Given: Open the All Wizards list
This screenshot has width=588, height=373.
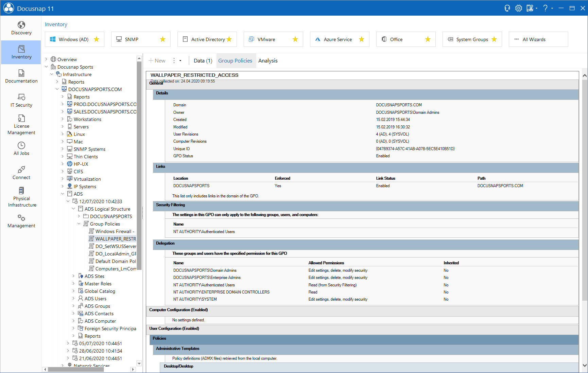Looking at the screenshot, I should [x=538, y=39].
